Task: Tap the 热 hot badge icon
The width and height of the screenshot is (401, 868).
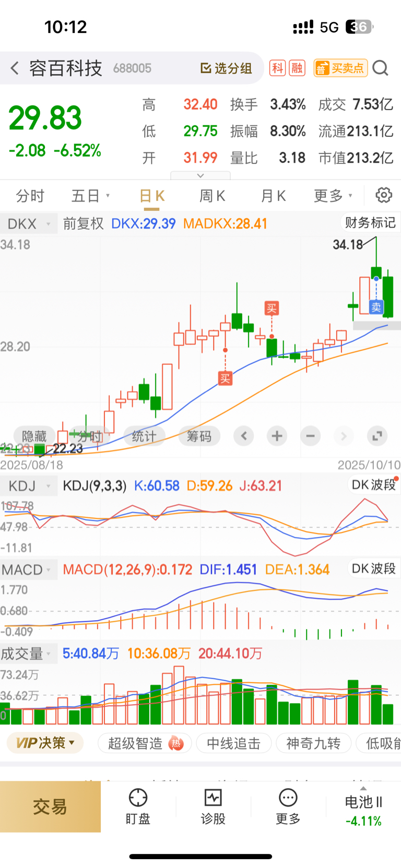Action: tap(176, 743)
